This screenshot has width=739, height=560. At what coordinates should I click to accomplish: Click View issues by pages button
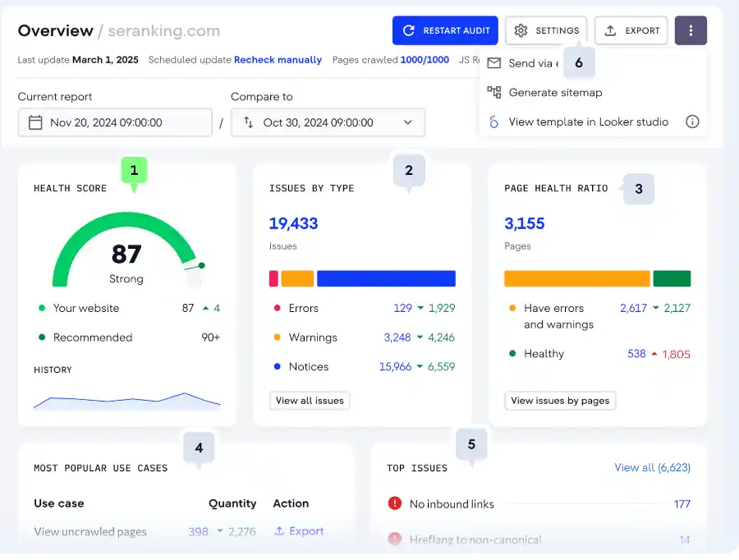click(560, 401)
